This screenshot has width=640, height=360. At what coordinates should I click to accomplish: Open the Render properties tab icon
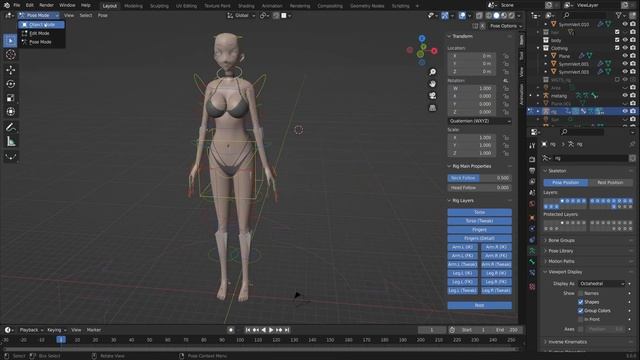point(532,160)
